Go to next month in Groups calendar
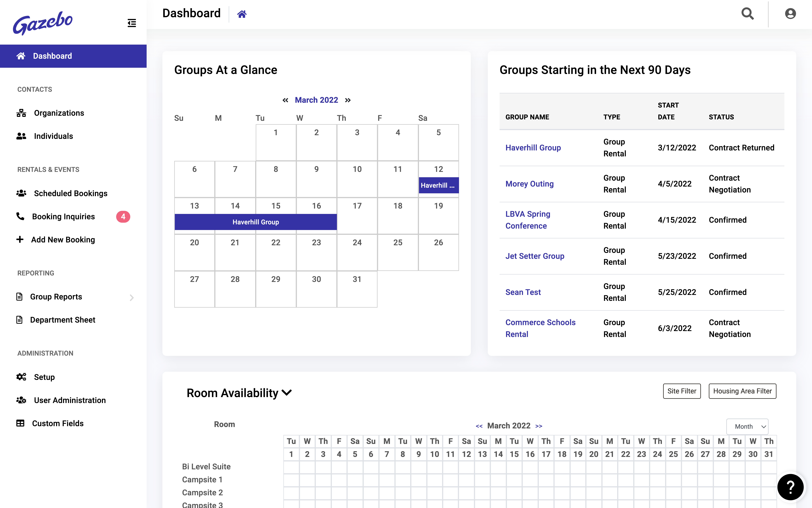Viewport: 812px width, 508px height. click(x=348, y=100)
